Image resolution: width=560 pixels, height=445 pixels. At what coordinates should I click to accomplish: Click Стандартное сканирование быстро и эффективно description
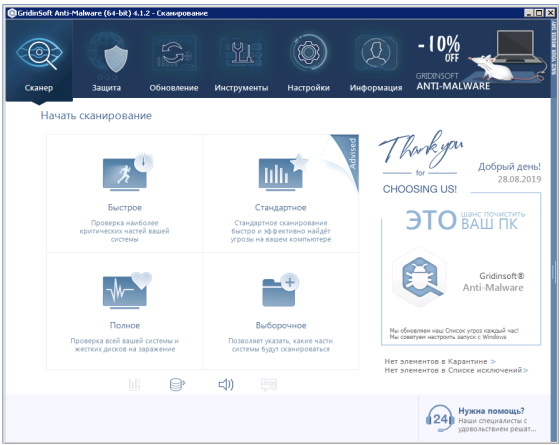[x=281, y=231]
